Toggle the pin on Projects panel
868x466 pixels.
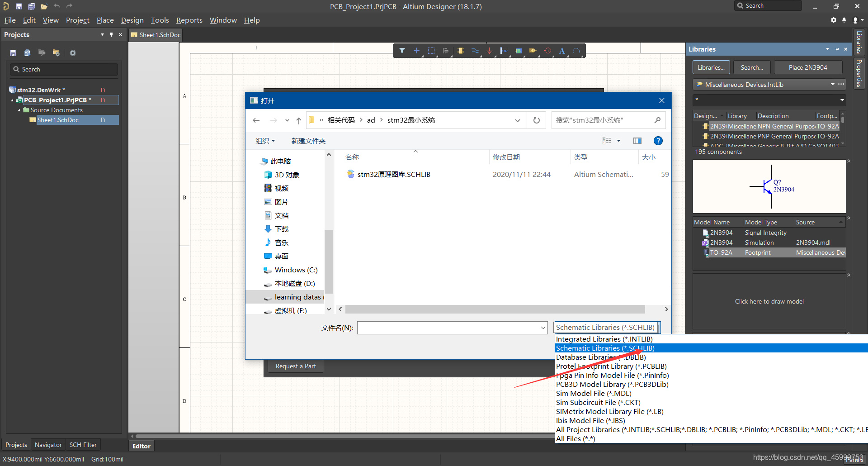click(111, 35)
